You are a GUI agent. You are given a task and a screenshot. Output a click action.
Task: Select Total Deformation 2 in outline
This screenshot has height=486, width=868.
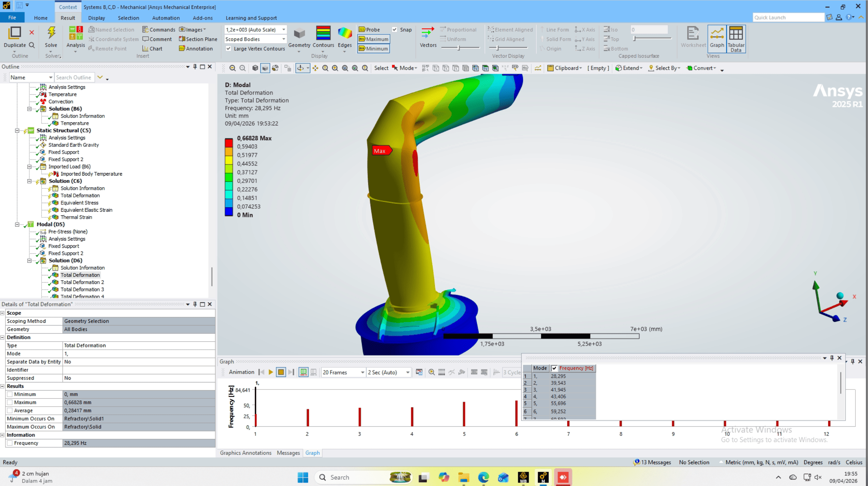[x=82, y=282]
